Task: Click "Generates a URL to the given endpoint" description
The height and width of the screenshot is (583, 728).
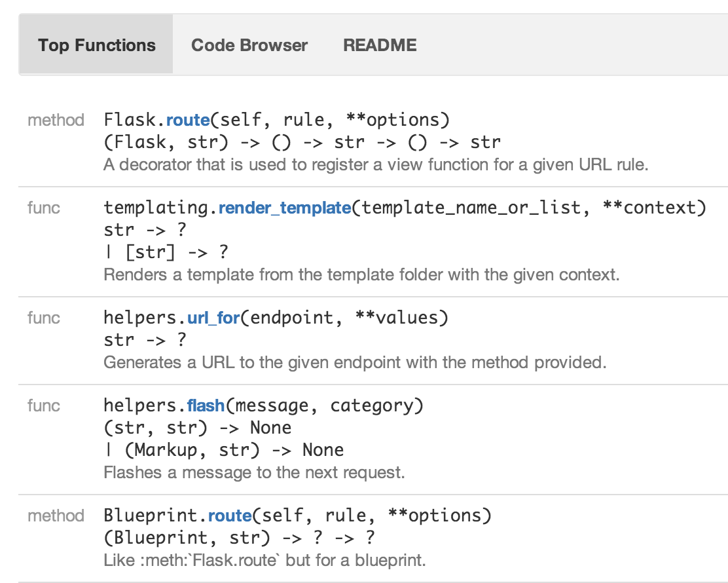Action: pyautogui.click(x=355, y=362)
